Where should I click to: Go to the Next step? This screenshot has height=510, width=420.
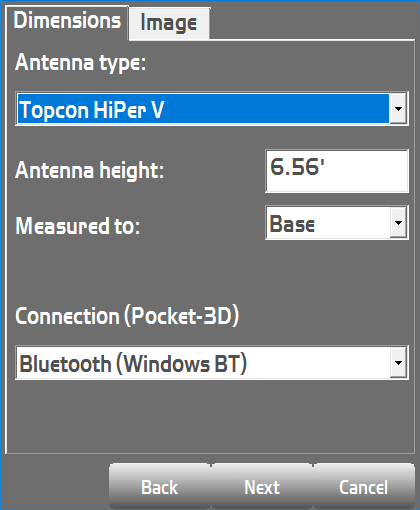(x=262, y=487)
